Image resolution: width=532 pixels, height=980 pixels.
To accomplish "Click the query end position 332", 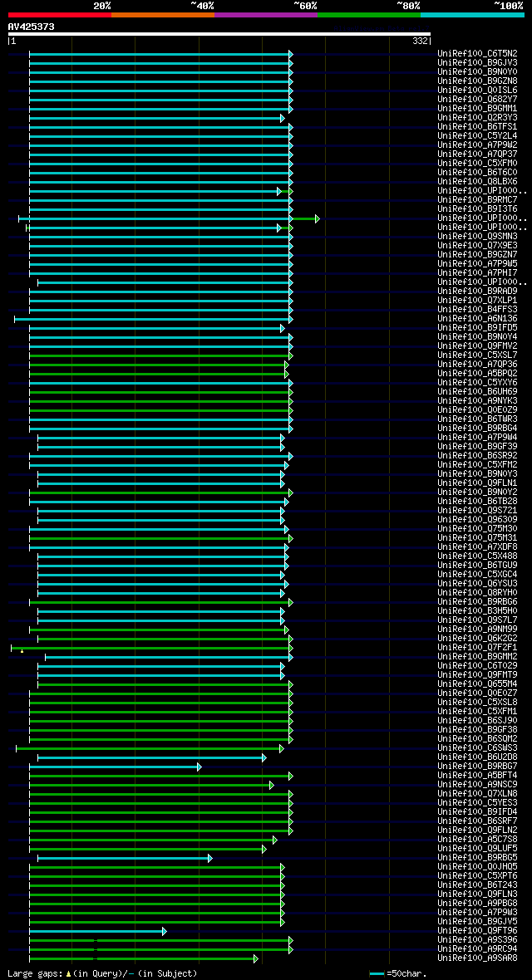I will [x=421, y=41].
